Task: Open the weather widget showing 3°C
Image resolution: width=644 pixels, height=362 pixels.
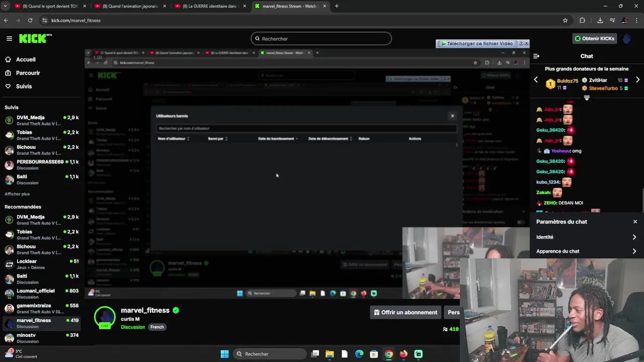Action: 20,354
